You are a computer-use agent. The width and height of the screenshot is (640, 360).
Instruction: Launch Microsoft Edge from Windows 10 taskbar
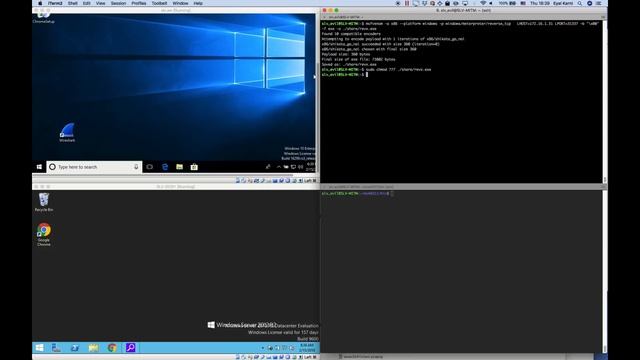click(x=165, y=167)
